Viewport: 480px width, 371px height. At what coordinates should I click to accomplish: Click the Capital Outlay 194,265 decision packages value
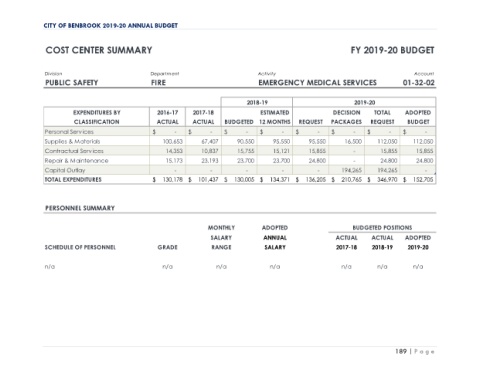pos(351,170)
